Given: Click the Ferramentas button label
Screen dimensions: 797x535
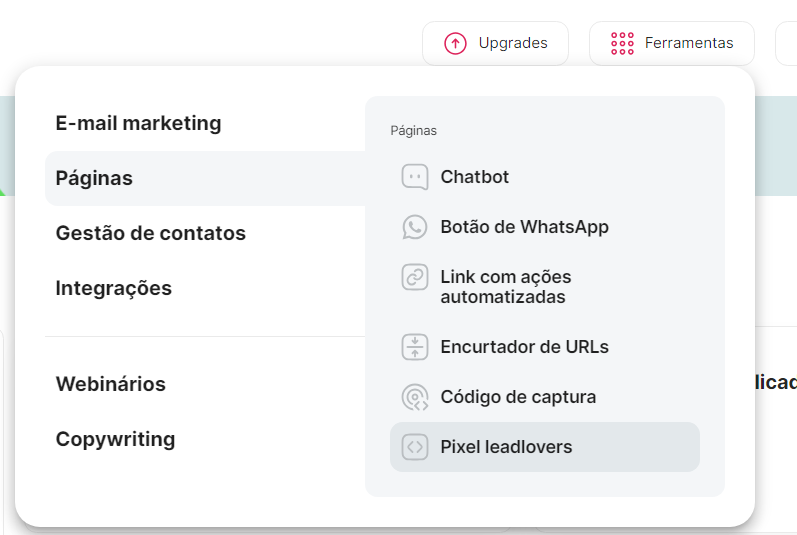Looking at the screenshot, I should [x=689, y=43].
